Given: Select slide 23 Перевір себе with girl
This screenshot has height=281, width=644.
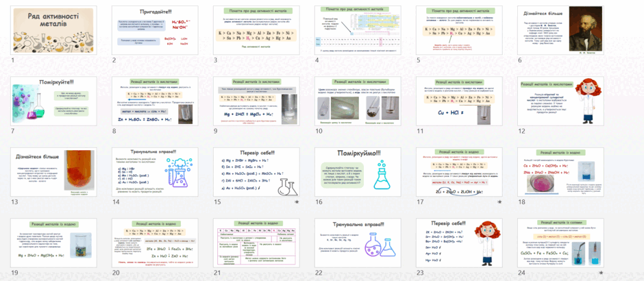Looking at the screenshot, I should pyautogui.click(x=459, y=243).
